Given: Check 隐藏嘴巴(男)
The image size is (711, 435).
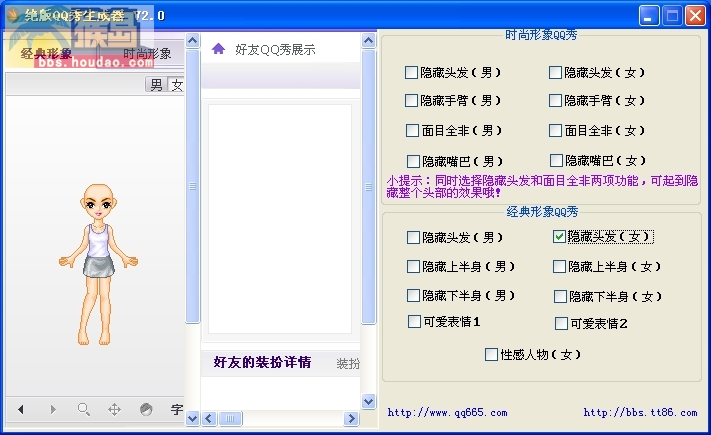Looking at the screenshot, I should pyautogui.click(x=413, y=161).
